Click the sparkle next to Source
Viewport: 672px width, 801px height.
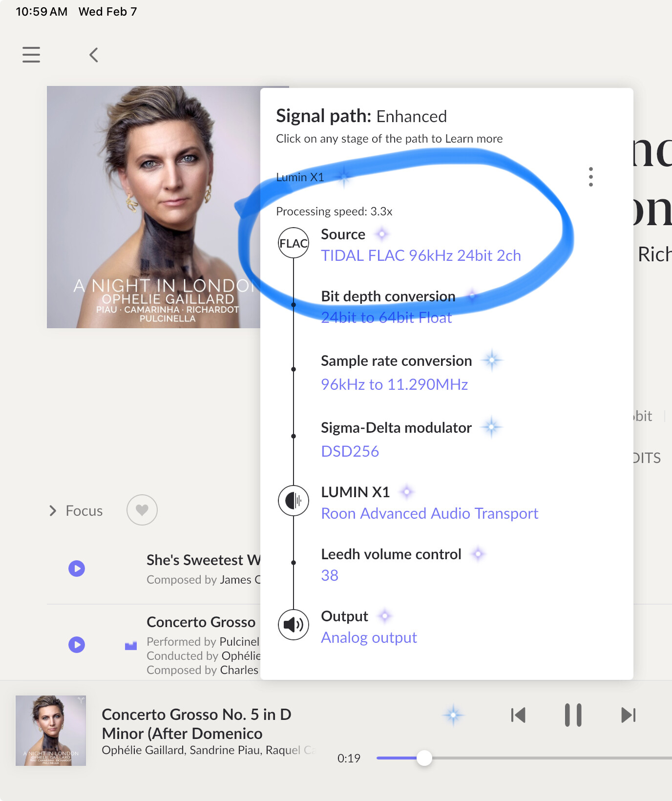coord(382,234)
